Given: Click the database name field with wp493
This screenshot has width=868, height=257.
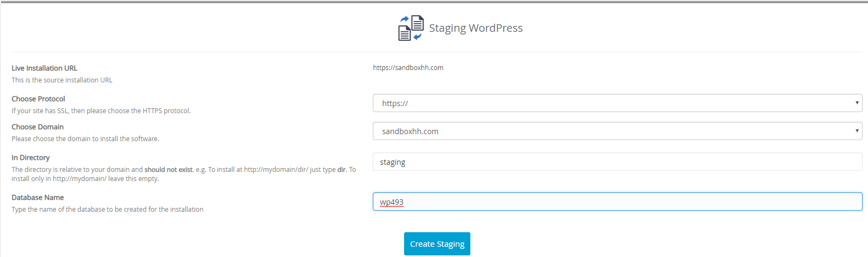Looking at the screenshot, I should click(x=617, y=202).
